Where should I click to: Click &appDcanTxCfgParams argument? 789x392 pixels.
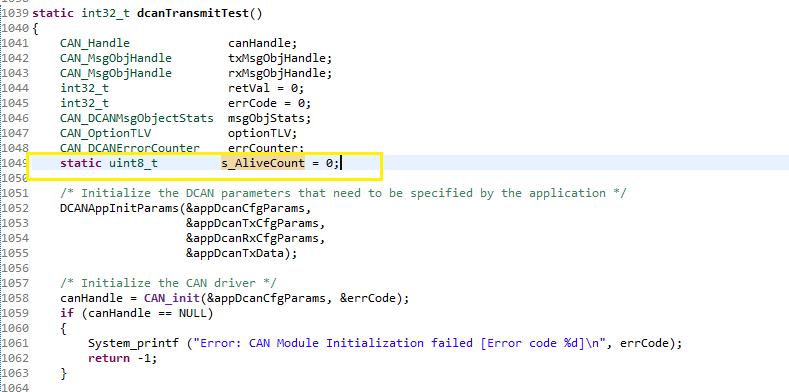click(x=252, y=223)
